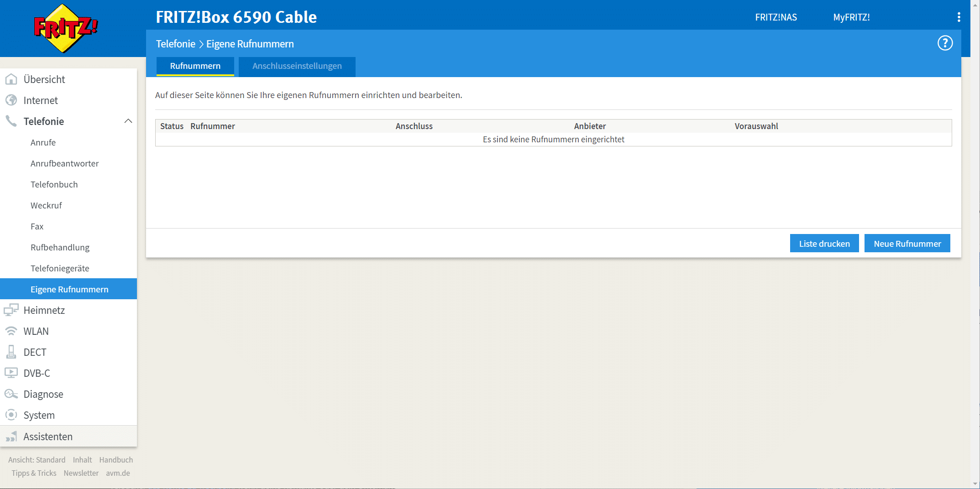Viewport: 980px width, 489px height.
Task: Click the System gear icon
Action: point(11,415)
